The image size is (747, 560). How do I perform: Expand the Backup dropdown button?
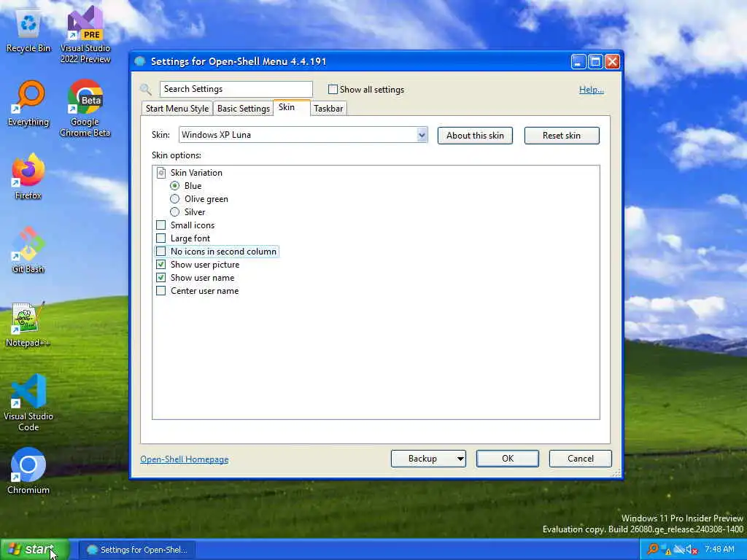460,459
